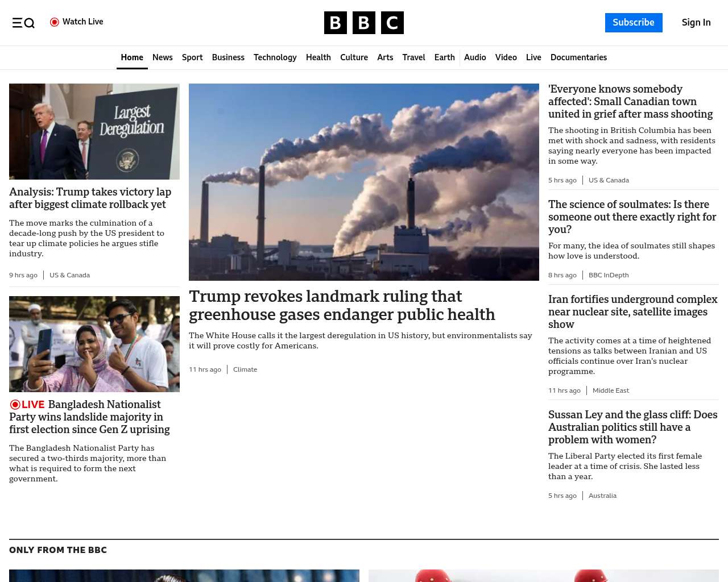Select the Home tab
The width and height of the screenshot is (728, 582).
(x=132, y=57)
